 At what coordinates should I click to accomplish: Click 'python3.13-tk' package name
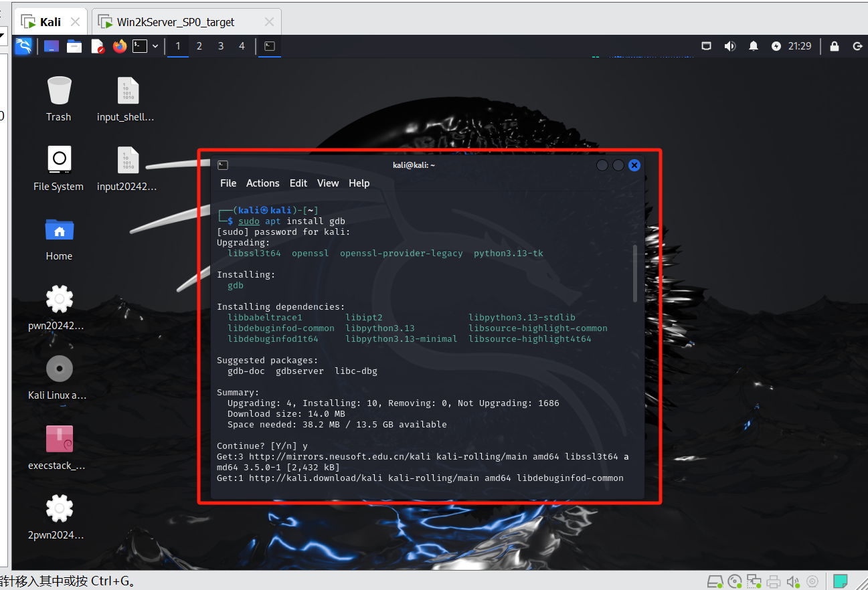click(x=509, y=254)
